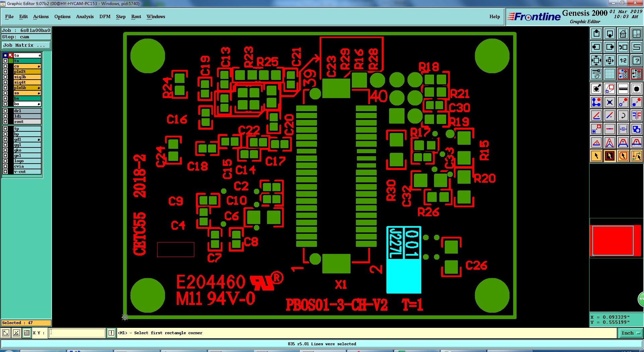Open the Analysis menu

tap(85, 16)
